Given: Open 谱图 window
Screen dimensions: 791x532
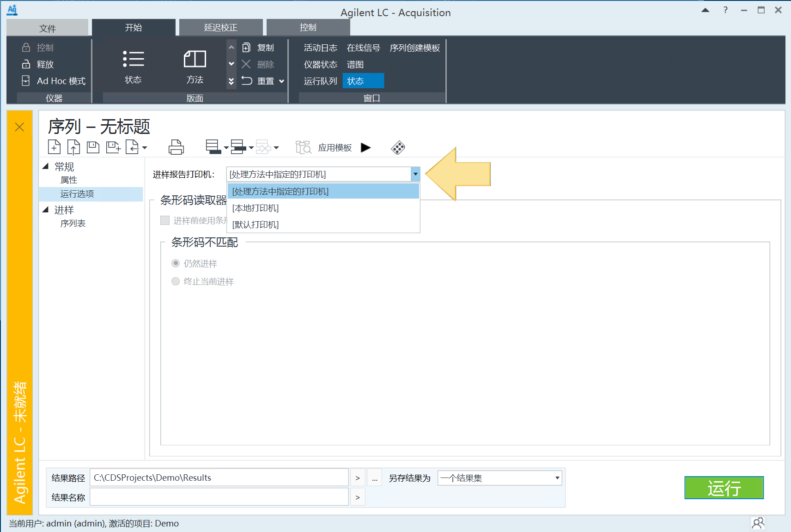Looking at the screenshot, I should click(x=355, y=64).
